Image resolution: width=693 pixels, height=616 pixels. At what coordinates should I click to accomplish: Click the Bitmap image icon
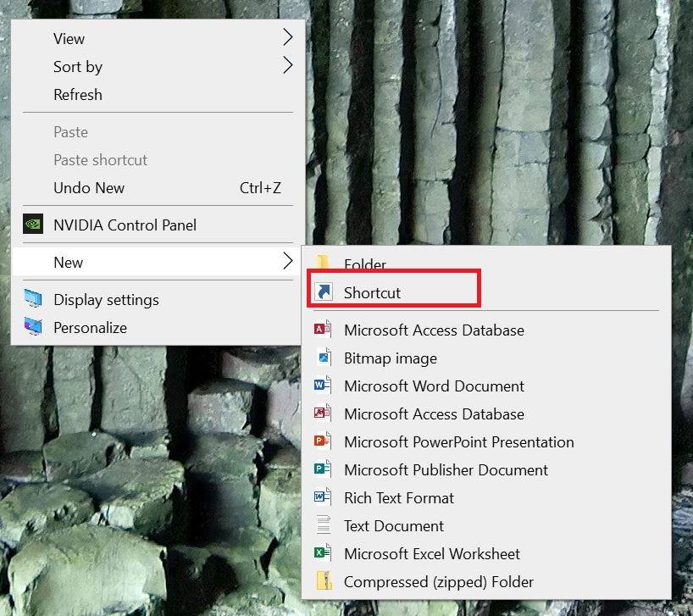323,358
